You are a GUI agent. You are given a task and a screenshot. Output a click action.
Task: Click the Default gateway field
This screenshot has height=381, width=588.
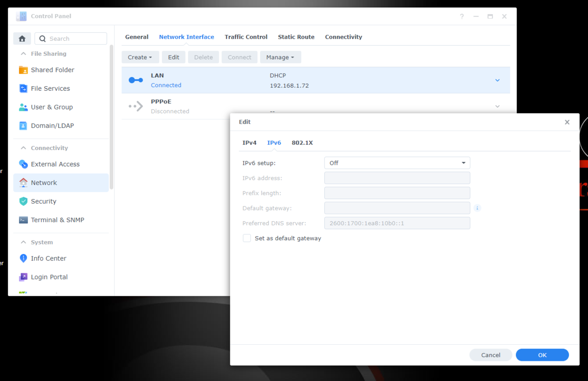point(397,208)
